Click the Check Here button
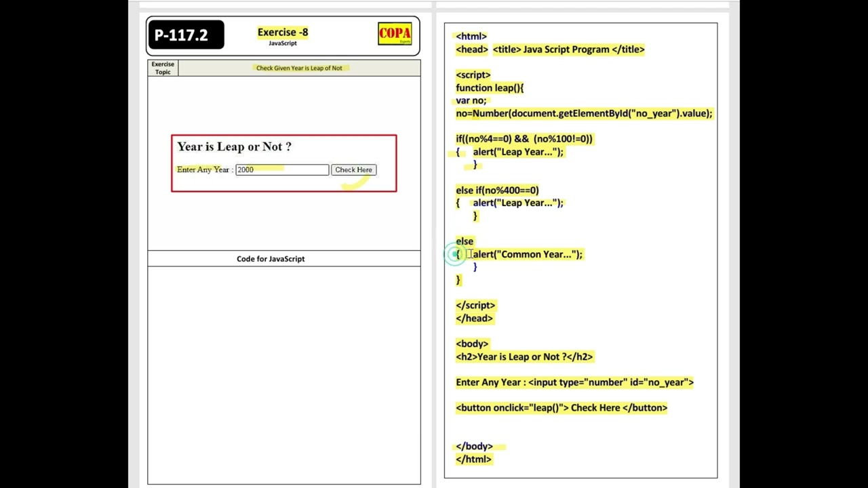 coord(353,169)
